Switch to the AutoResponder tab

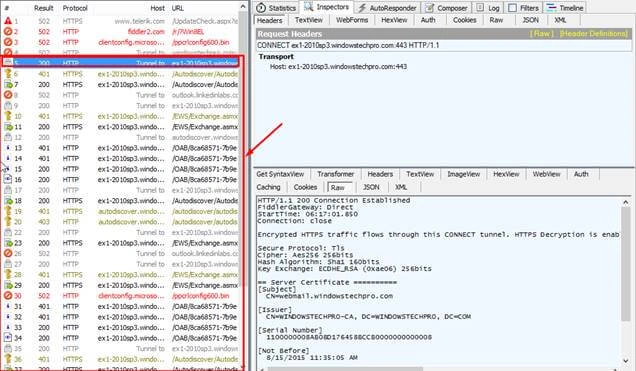pos(387,8)
